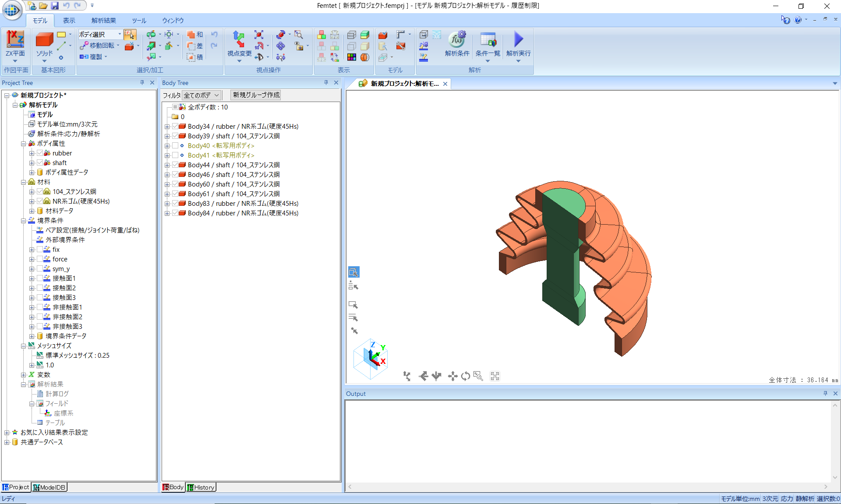Toggle the force boundary condition checkbox

(40, 259)
